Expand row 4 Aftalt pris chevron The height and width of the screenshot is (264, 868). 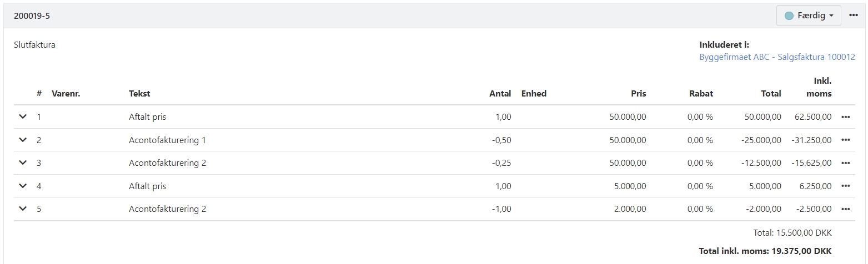(23, 186)
